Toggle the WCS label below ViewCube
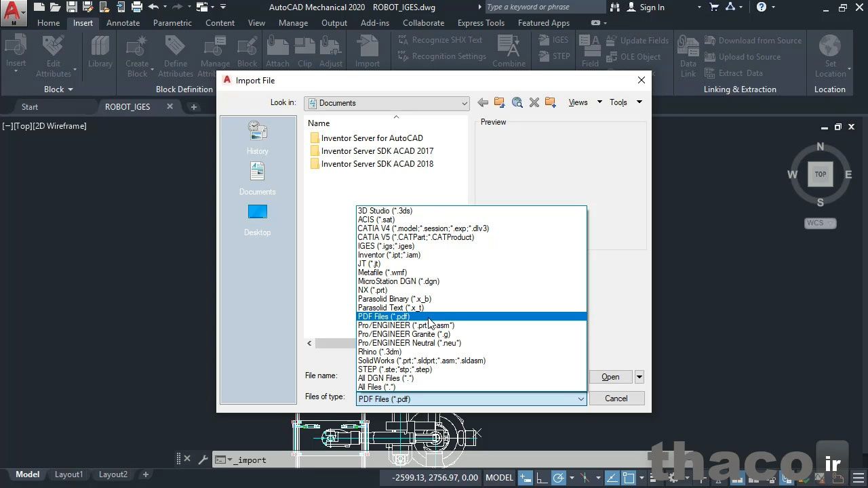Screen dimensions: 868x488 point(821,223)
